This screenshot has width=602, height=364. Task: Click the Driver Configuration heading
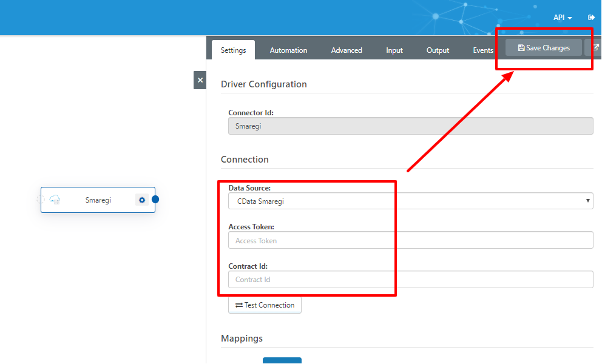pyautogui.click(x=264, y=84)
